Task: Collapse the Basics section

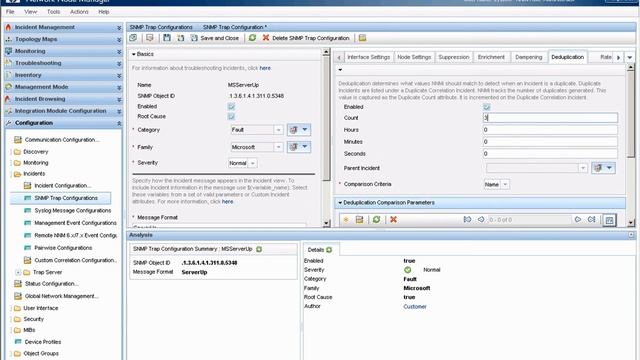Action: [133, 54]
